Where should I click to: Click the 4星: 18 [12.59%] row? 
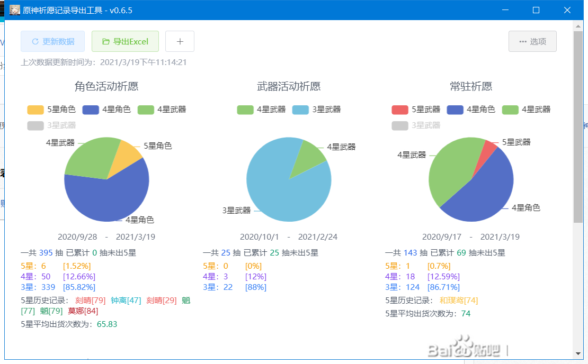(x=423, y=276)
